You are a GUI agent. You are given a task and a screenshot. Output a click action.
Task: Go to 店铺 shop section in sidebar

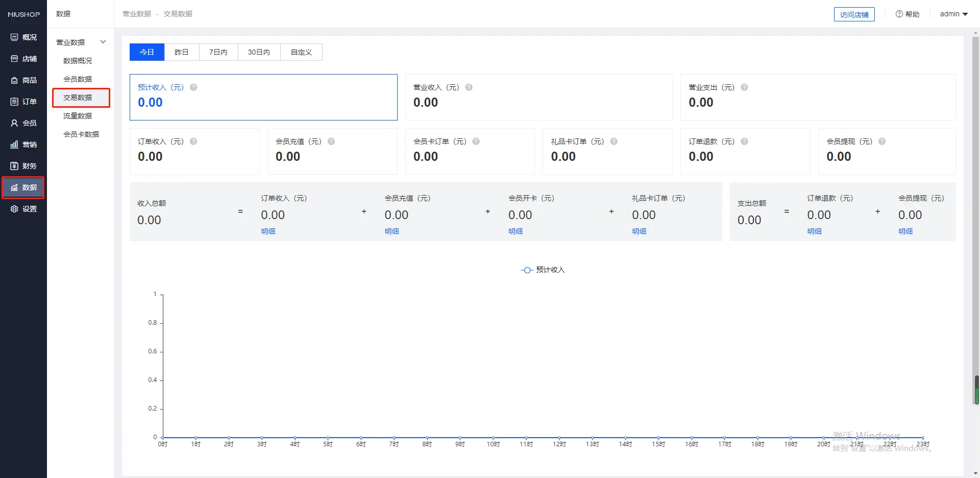[x=23, y=59]
